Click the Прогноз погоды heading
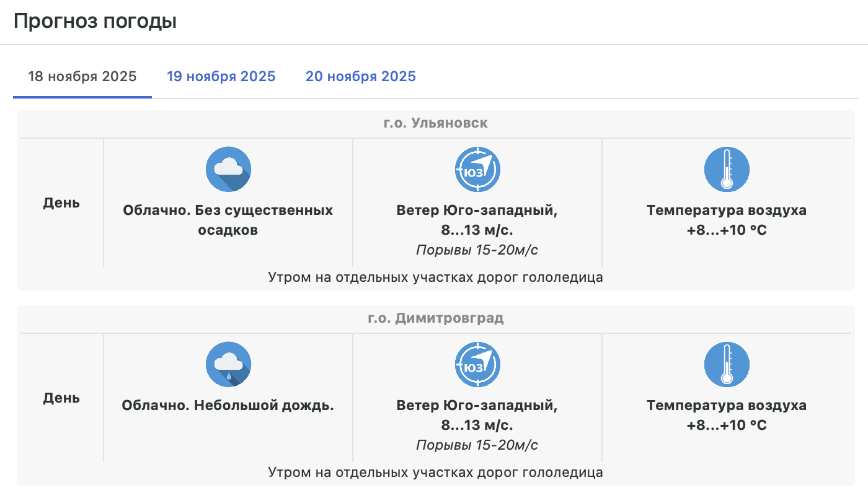Image resolution: width=868 pixels, height=498 pixels. click(x=95, y=21)
